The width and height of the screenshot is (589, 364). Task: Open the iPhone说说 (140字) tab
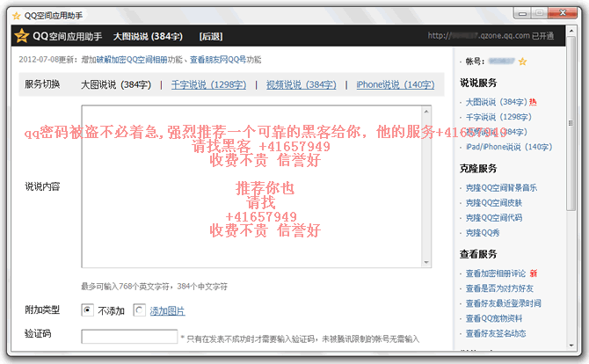pyautogui.click(x=395, y=84)
